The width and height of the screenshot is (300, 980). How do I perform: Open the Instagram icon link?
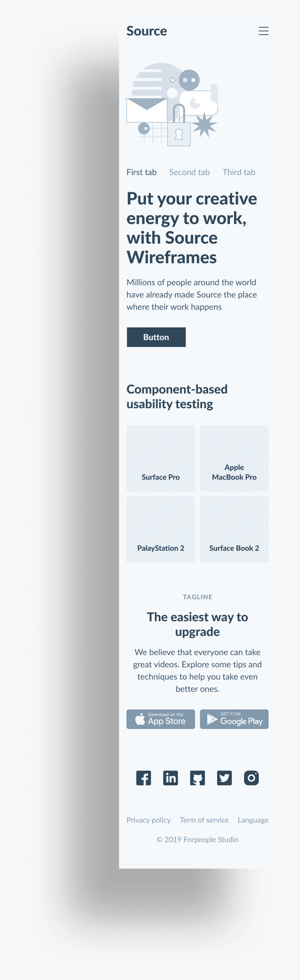click(251, 778)
